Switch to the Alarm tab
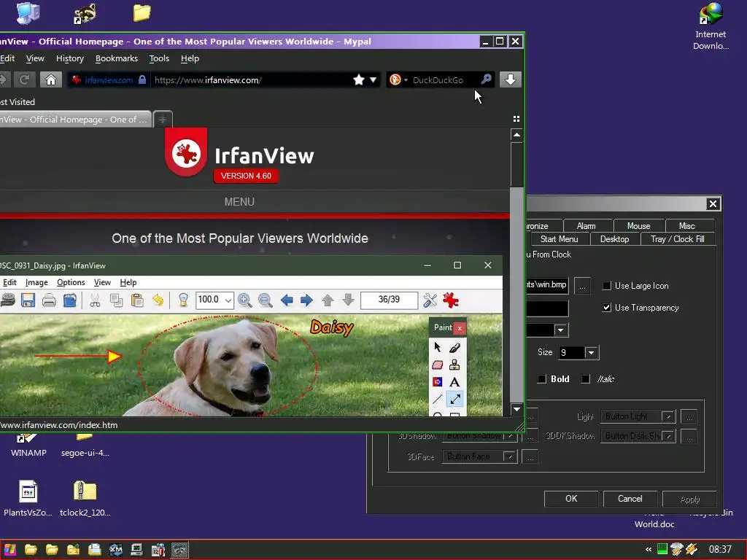747x560 pixels. 587,226
